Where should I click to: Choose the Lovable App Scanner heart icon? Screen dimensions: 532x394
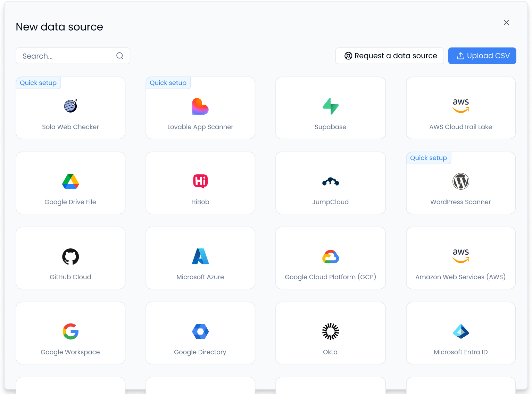pos(200,106)
